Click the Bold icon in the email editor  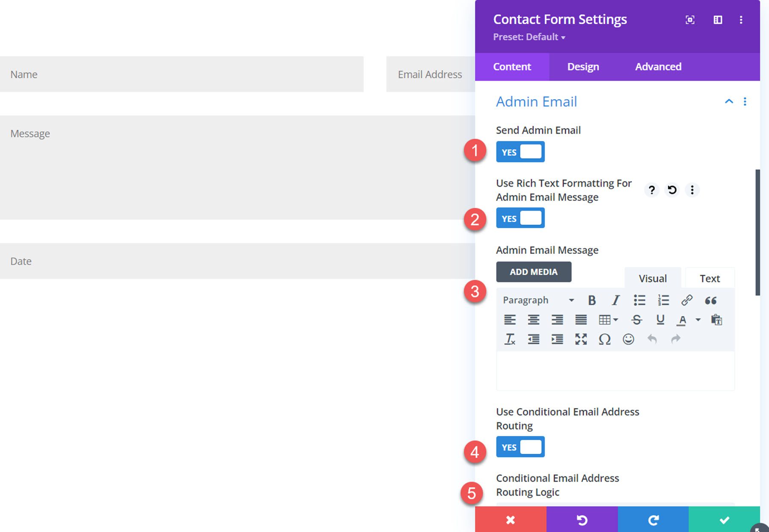592,300
